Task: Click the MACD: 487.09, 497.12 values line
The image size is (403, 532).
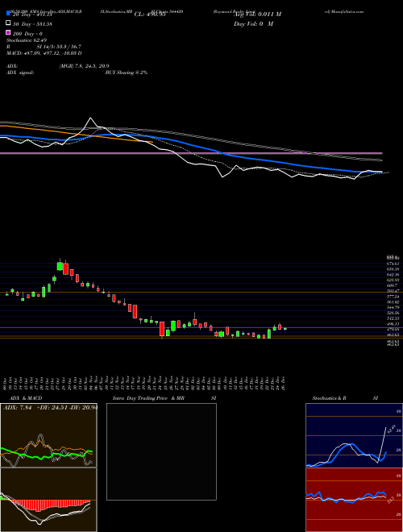Action: [44, 53]
